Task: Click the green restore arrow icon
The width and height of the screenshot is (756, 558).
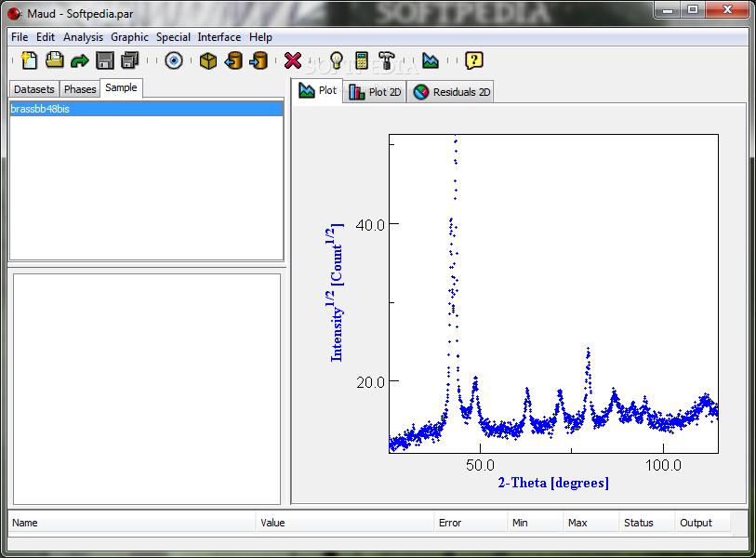Action: [80, 61]
